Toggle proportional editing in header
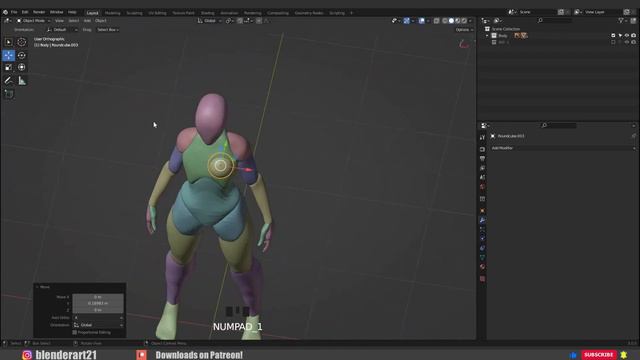Screen dimensions: 640x360 (x=259, y=20)
